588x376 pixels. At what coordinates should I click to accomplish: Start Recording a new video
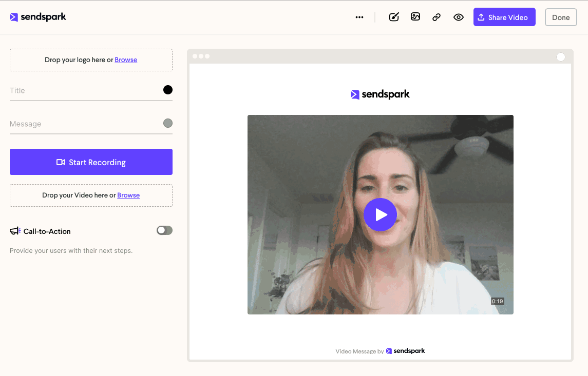(91, 162)
